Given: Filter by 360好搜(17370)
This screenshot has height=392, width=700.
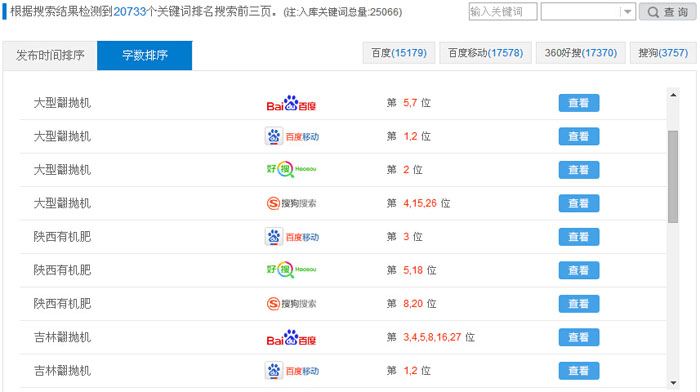Looking at the screenshot, I should click(580, 53).
